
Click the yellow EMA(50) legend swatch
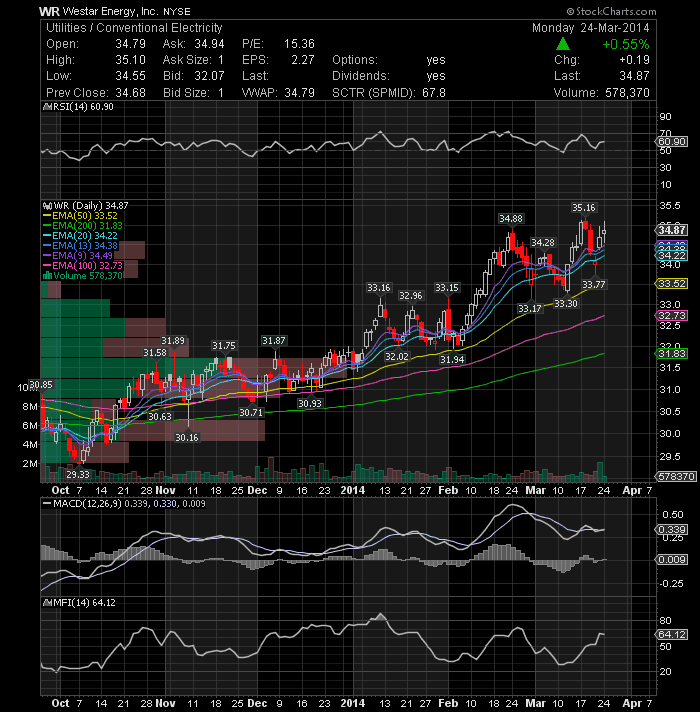(x=47, y=216)
